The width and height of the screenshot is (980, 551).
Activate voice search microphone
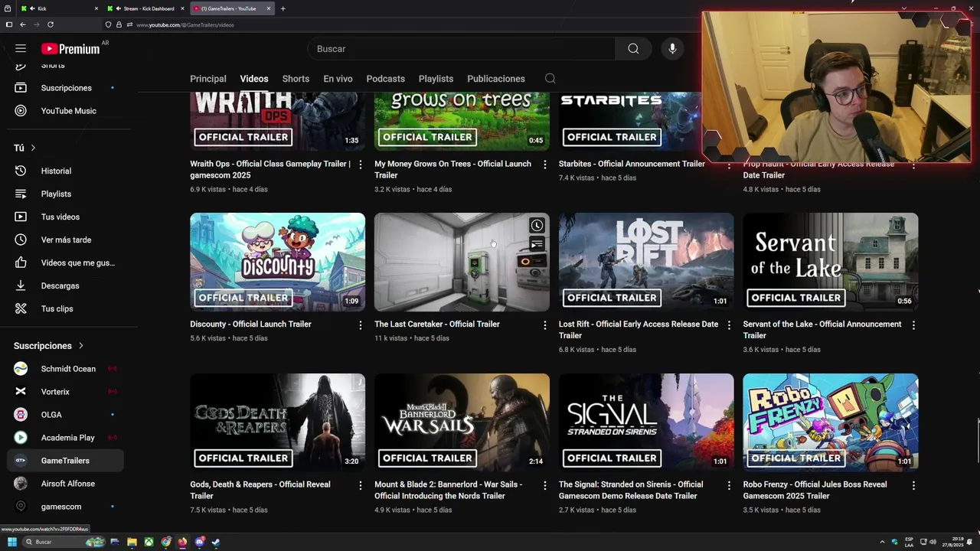pos(672,48)
